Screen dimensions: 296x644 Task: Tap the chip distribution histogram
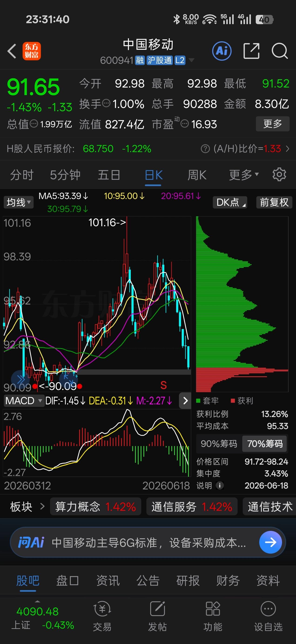click(242, 304)
